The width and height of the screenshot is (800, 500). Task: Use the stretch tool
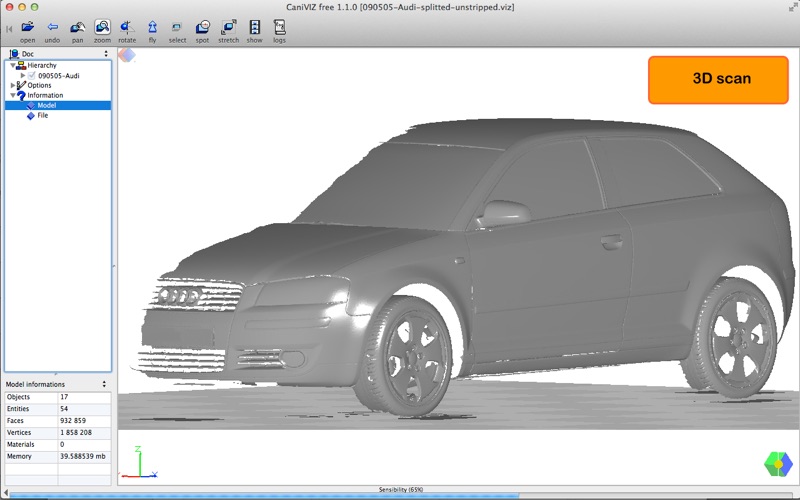point(229,32)
